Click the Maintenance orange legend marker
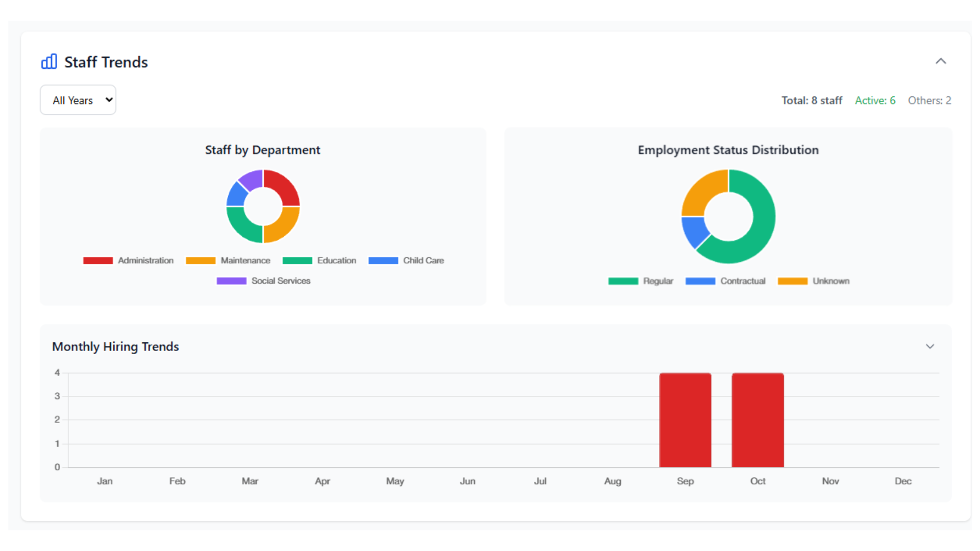The height and width of the screenshot is (551, 980). [200, 260]
